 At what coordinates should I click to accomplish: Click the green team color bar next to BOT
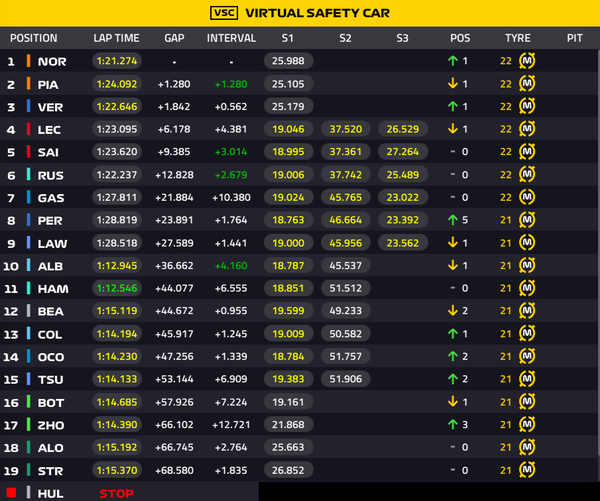tap(28, 402)
